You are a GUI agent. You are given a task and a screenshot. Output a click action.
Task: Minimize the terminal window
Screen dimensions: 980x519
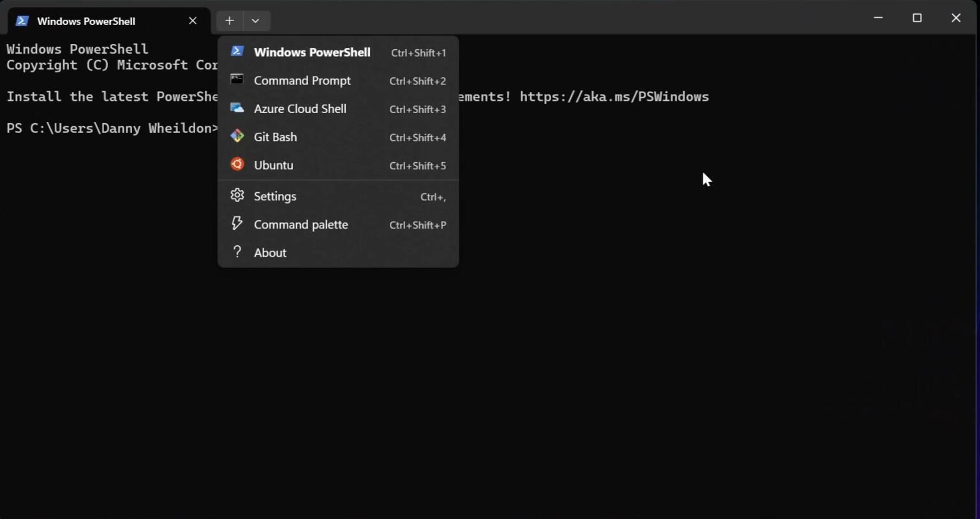(879, 18)
